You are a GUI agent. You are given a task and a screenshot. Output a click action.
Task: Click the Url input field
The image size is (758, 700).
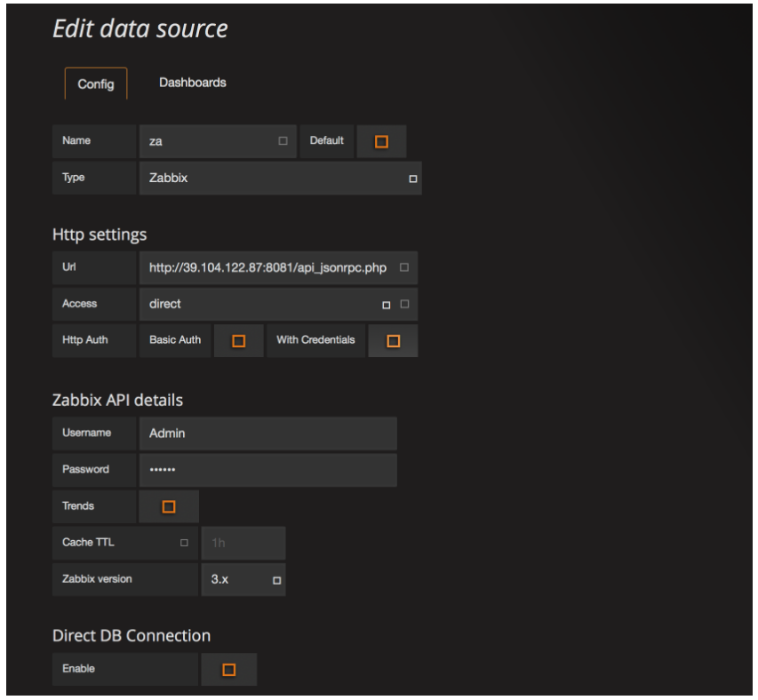coord(278,267)
